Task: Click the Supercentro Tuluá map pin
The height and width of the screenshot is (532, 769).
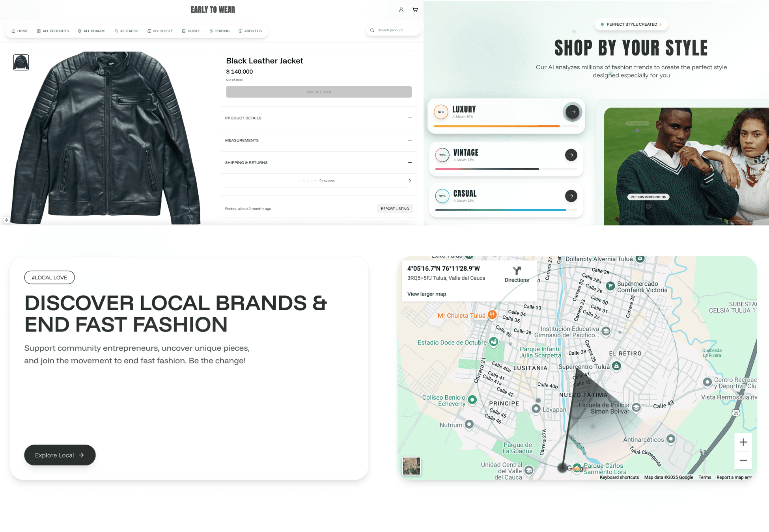Action: (x=616, y=366)
